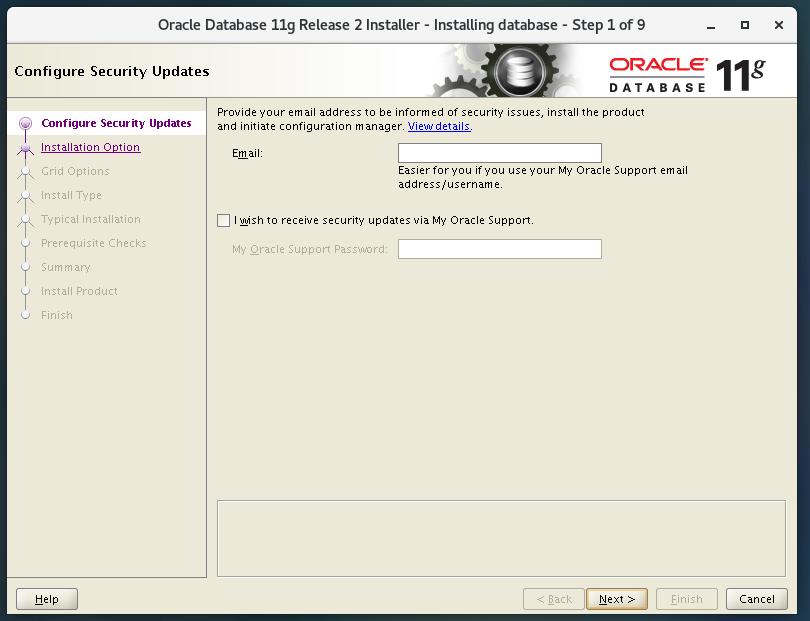Select Grid Options step in sidebar

(75, 171)
